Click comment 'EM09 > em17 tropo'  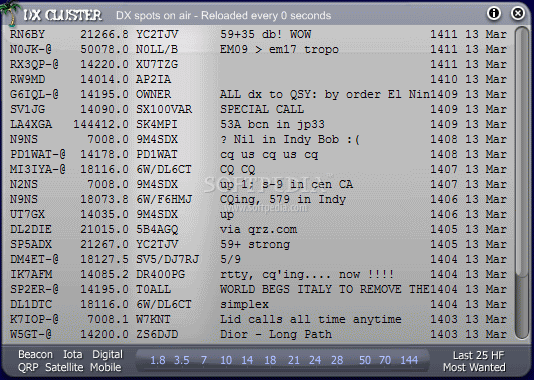click(x=279, y=50)
